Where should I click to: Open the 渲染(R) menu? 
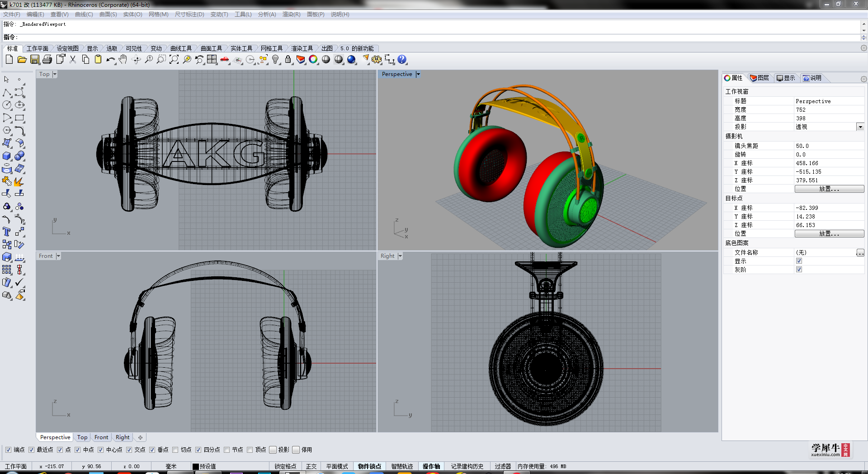click(291, 14)
